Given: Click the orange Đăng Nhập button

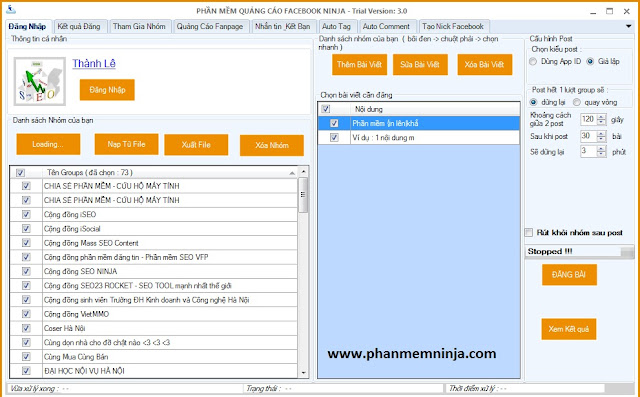Looking at the screenshot, I should pyautogui.click(x=107, y=90).
